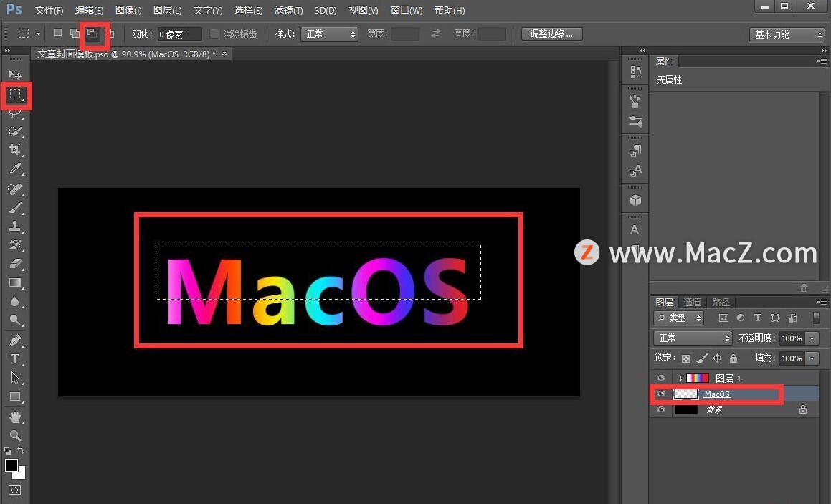Screen dimensions: 831x504
Task: Select the Eraser tool
Action: (x=15, y=263)
